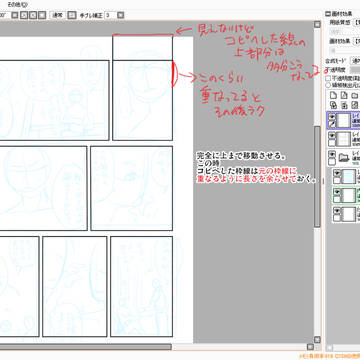Enable the 領域検出元 selection source option
Screen dimensions: 360x360
pos(328,85)
